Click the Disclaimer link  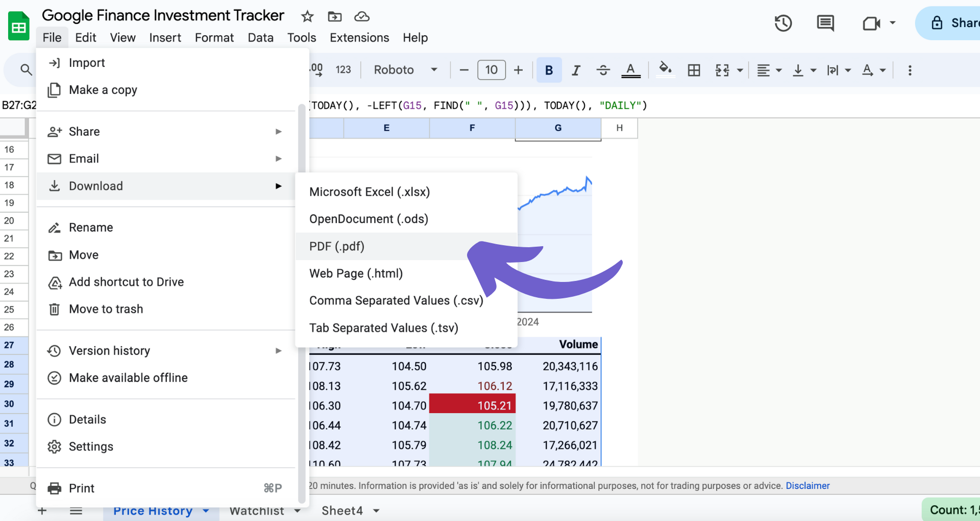pyautogui.click(x=807, y=486)
